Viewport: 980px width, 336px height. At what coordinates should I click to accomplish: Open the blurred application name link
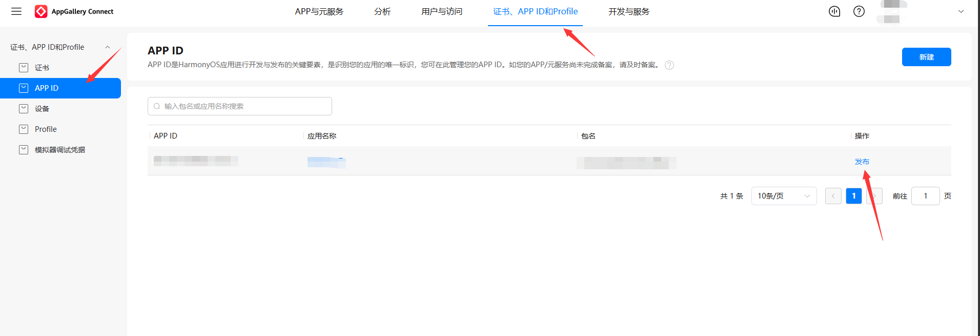point(326,163)
